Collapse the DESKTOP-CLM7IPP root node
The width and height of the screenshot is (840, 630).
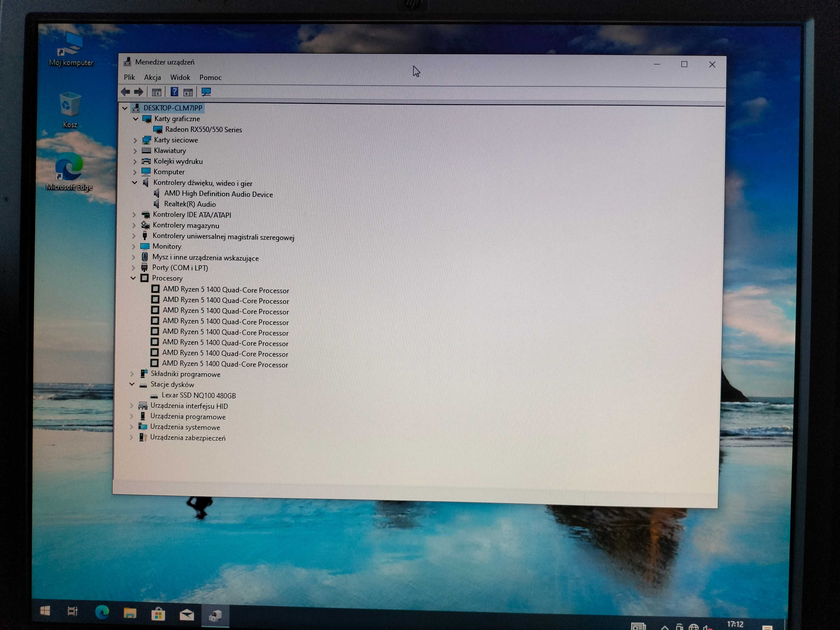point(125,108)
